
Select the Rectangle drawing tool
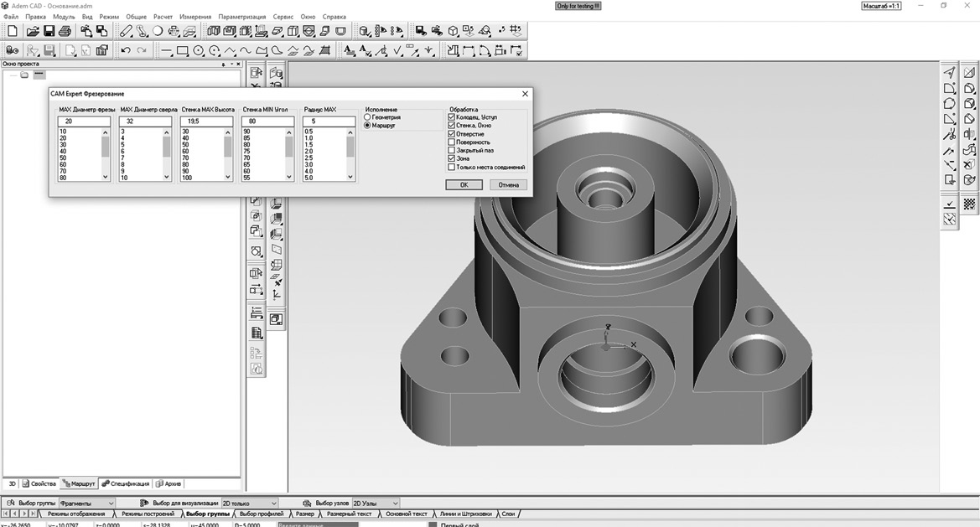coord(182,50)
